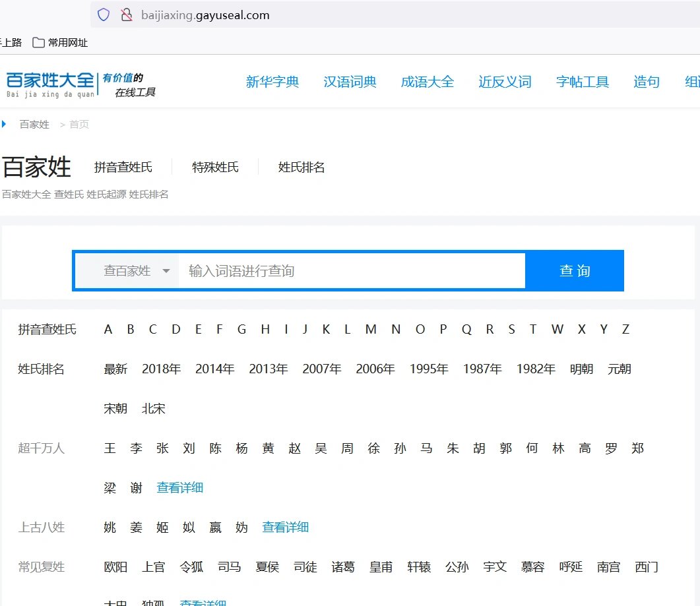Click the insecure connection lock icon

pyautogui.click(x=127, y=15)
